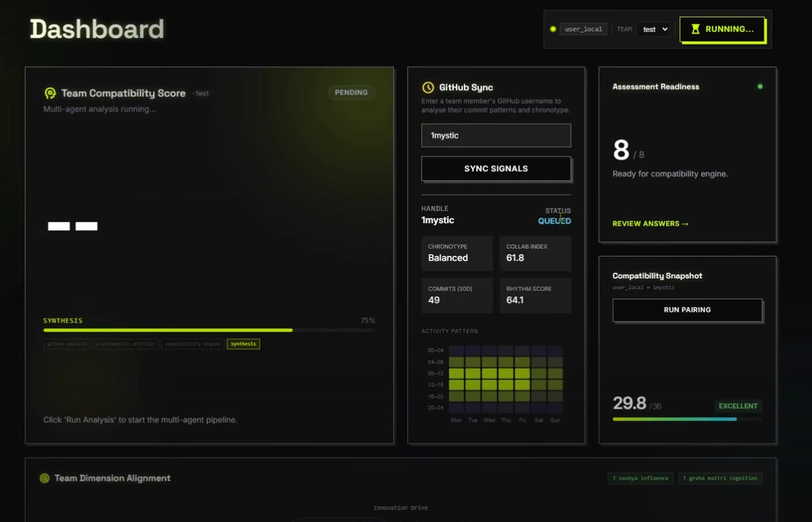This screenshot has width=812, height=522.
Task: Click the Innovation Drive axis label
Action: pos(400,507)
